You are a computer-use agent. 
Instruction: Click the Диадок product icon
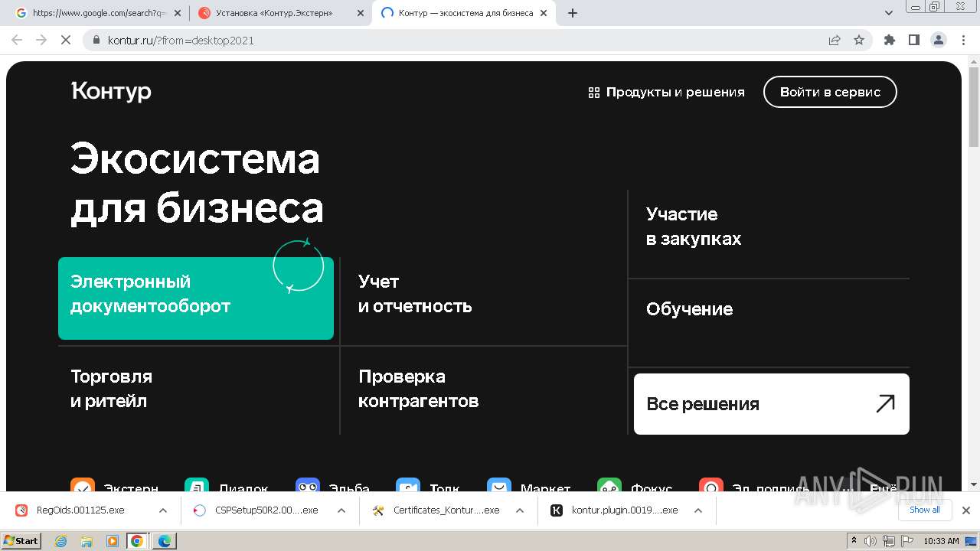click(197, 486)
